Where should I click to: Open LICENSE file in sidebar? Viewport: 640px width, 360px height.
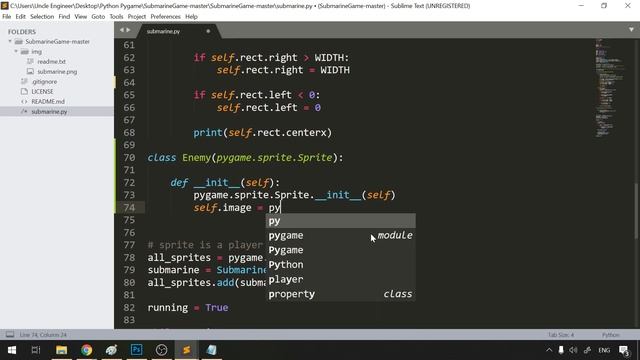tap(42, 91)
